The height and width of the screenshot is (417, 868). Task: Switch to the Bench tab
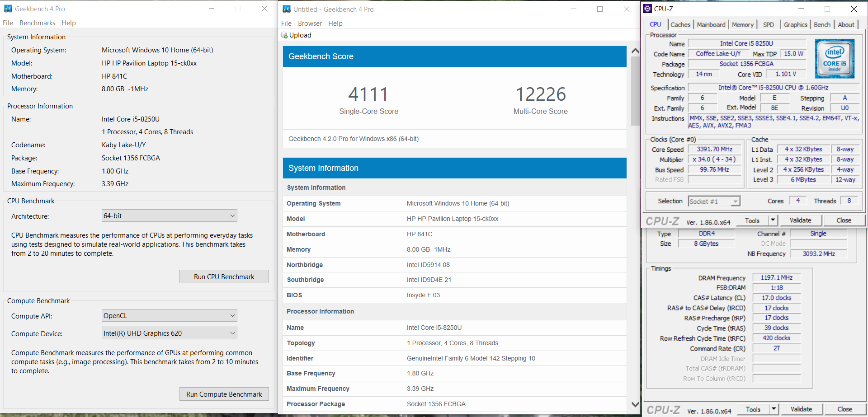822,25
